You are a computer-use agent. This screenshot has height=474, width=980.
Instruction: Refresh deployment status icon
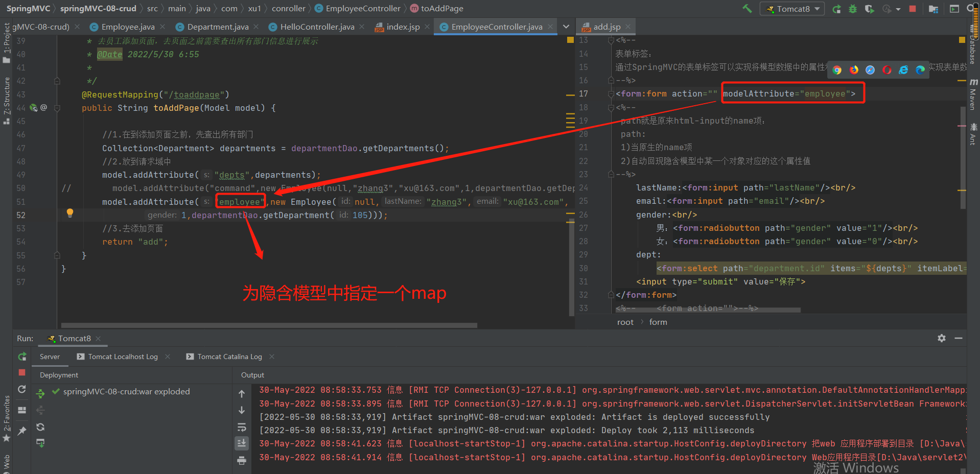click(x=40, y=427)
